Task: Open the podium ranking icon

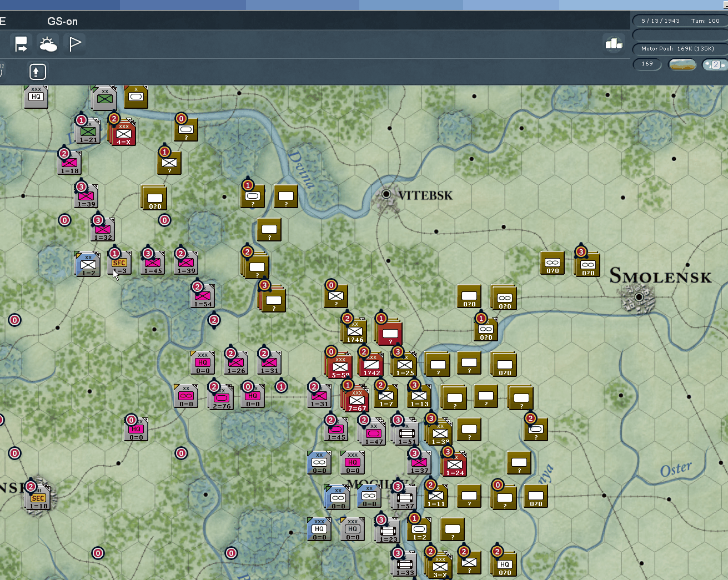Action: pyautogui.click(x=614, y=43)
